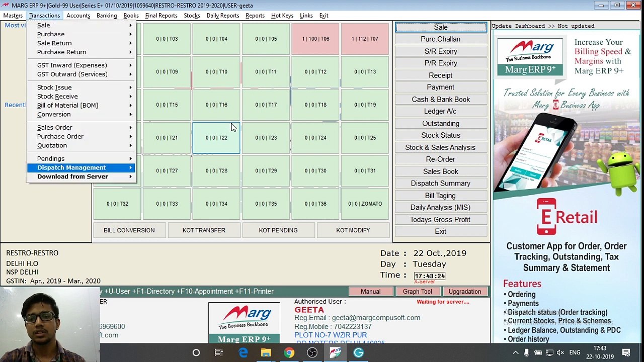Select occupied table T07
This screenshot has height=362, width=644.
click(x=365, y=39)
